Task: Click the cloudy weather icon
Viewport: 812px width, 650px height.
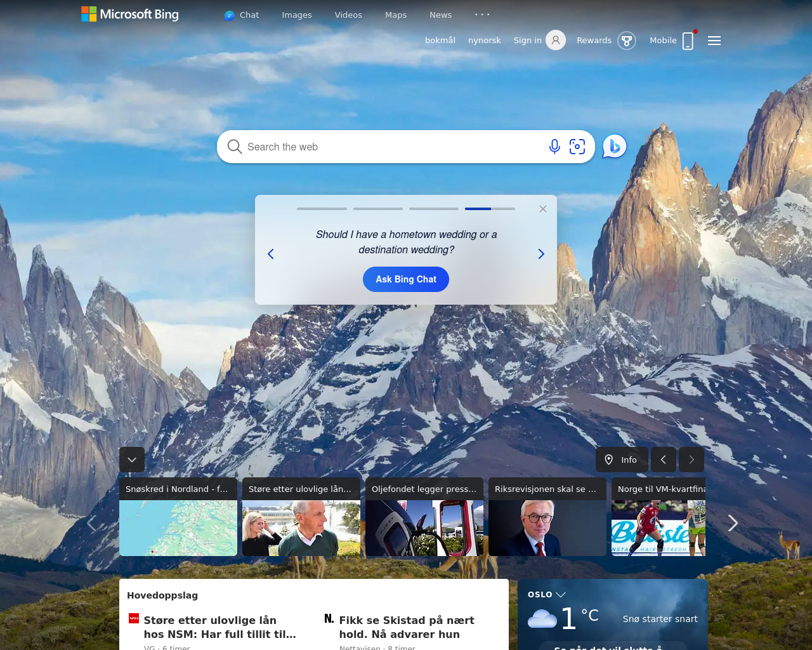Action: [x=542, y=618]
